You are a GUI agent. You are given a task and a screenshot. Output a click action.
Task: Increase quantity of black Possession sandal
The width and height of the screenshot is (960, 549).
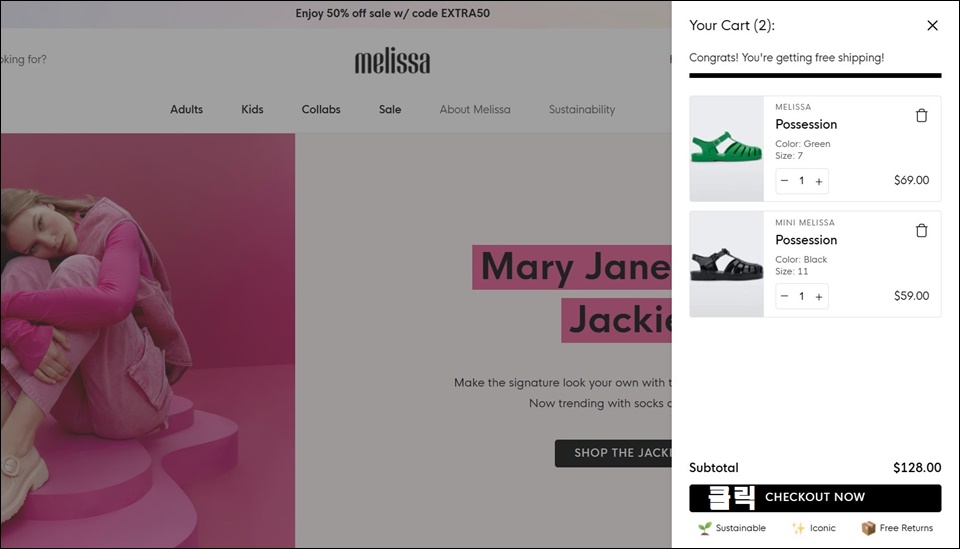tap(819, 297)
